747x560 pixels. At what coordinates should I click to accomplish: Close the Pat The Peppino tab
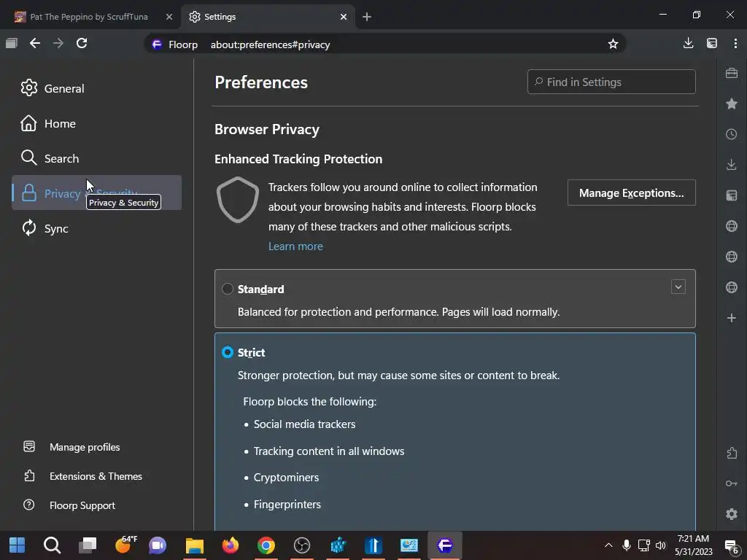coord(169,17)
